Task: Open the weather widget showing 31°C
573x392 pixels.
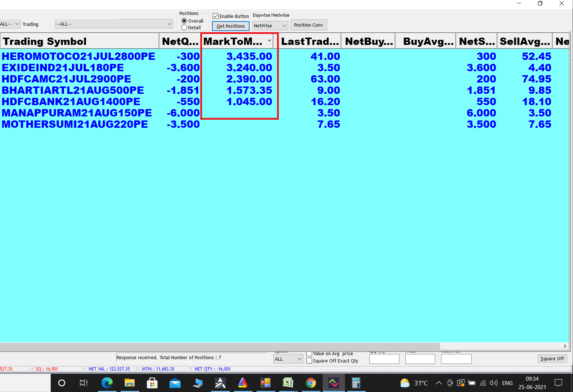Action: (414, 383)
